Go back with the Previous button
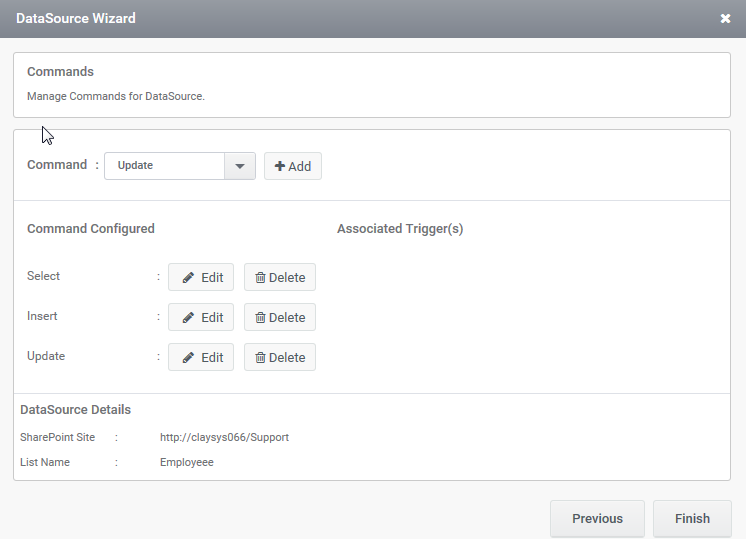Screen dimensions: 746x539 pyautogui.click(x=597, y=519)
